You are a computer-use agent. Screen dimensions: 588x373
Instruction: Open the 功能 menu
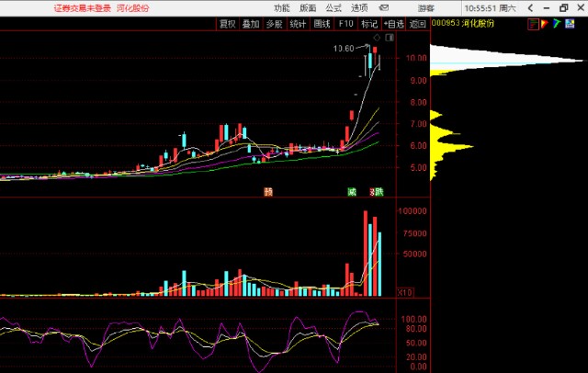click(282, 8)
